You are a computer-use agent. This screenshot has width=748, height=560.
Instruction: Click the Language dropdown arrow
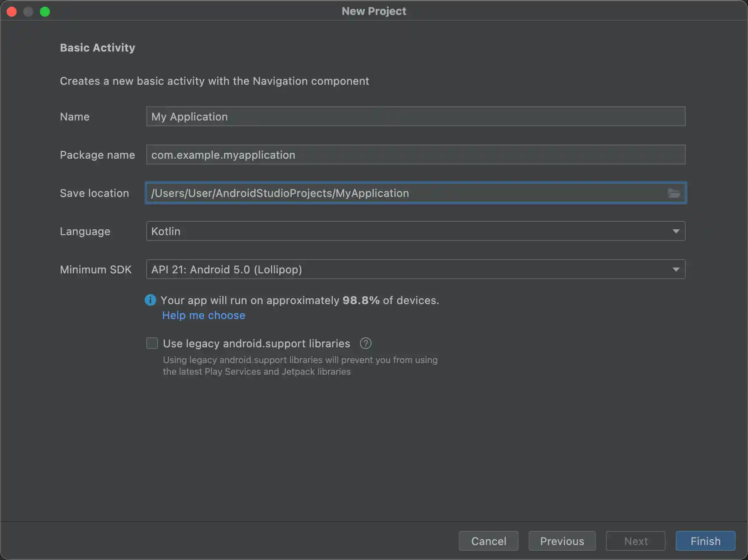[676, 231]
